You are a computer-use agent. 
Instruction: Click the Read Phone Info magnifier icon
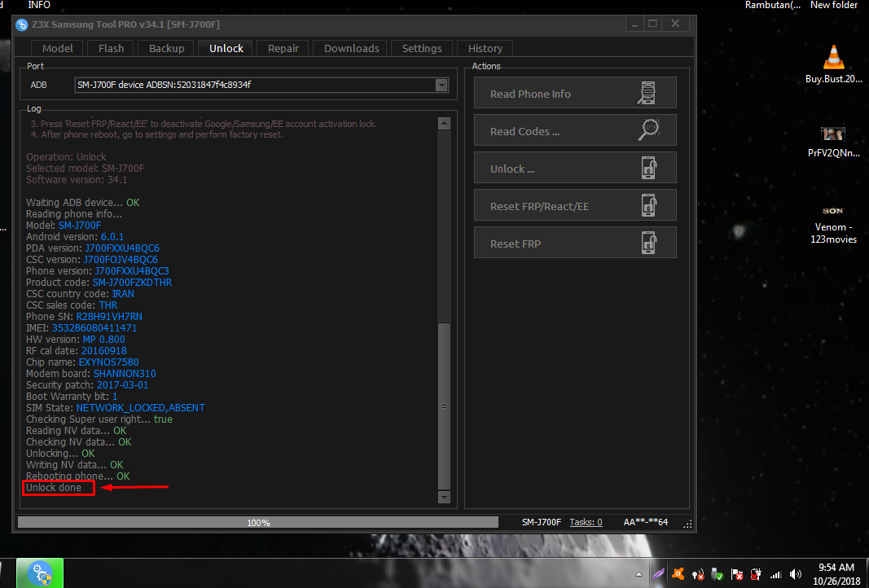[x=647, y=93]
